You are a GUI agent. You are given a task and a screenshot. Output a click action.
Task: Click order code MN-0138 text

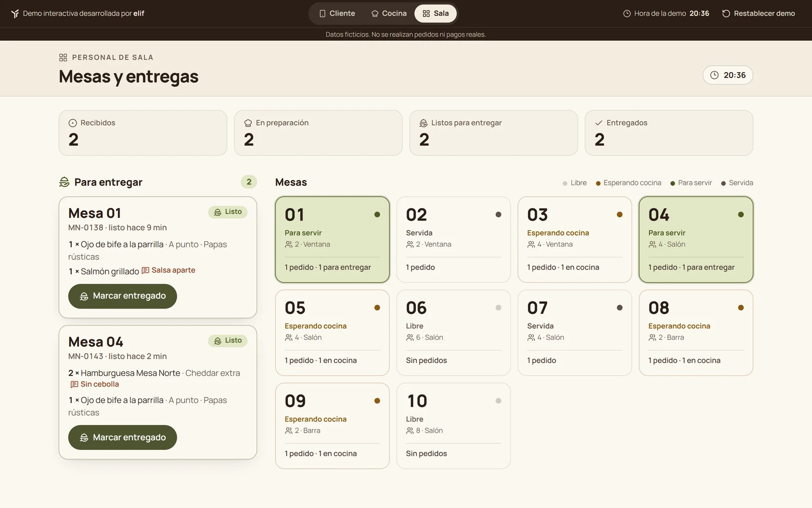(x=86, y=227)
